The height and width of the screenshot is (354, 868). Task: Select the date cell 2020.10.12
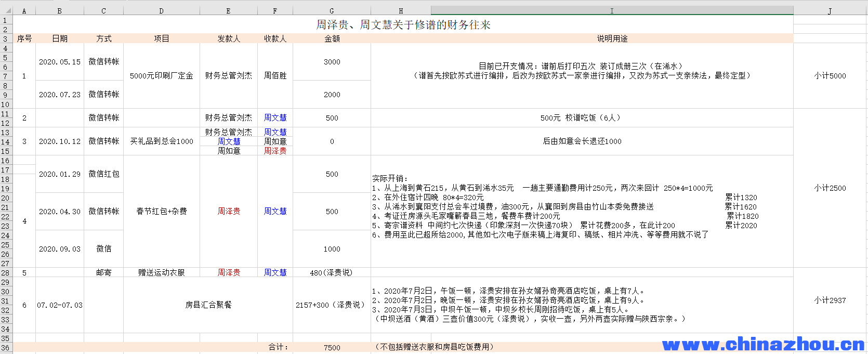[59, 141]
